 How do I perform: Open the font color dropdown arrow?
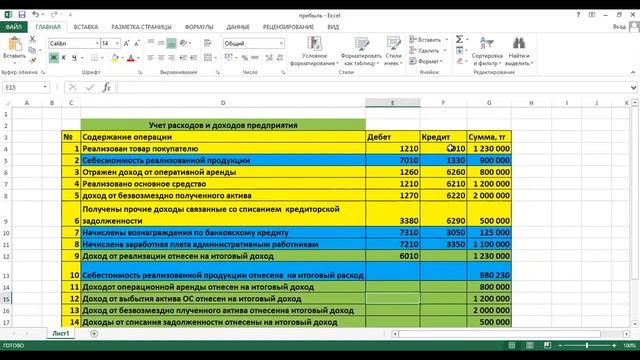[138, 58]
